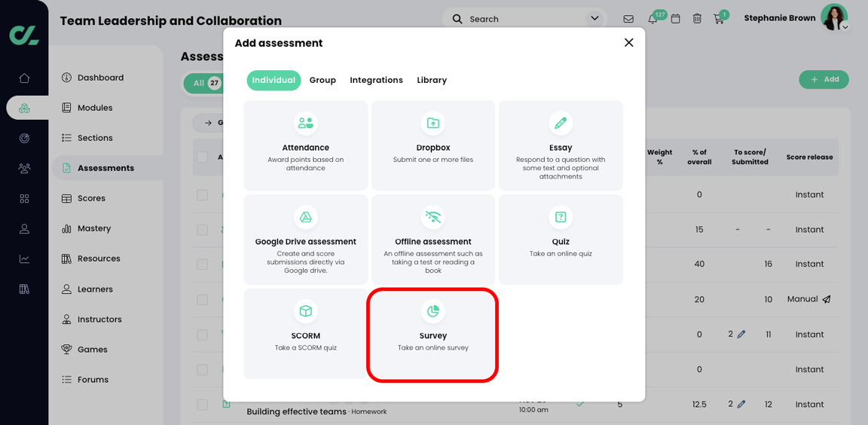Open the Dashboard sidebar item

click(99, 78)
